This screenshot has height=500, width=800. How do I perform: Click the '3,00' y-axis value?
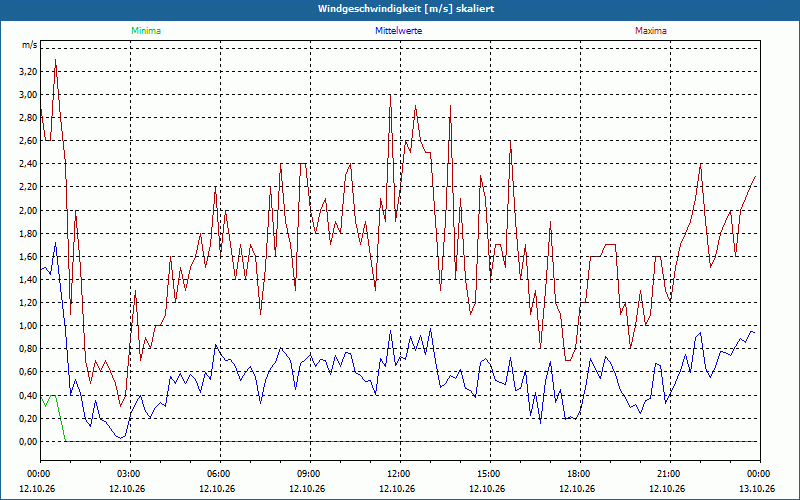click(29, 94)
